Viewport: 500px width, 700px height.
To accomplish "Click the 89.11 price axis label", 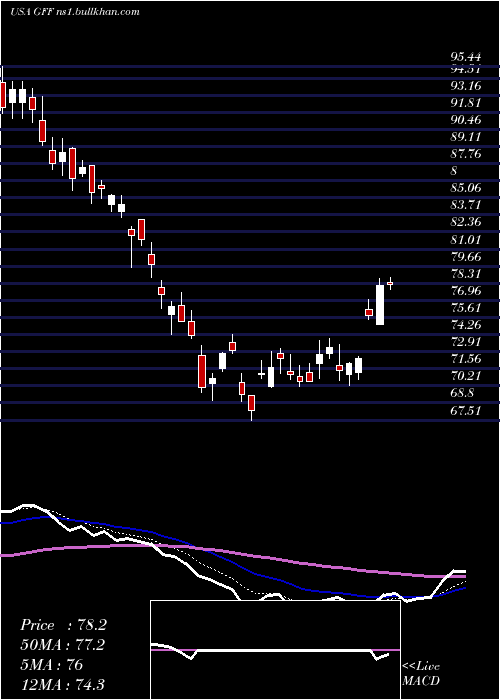I will 466,137.
